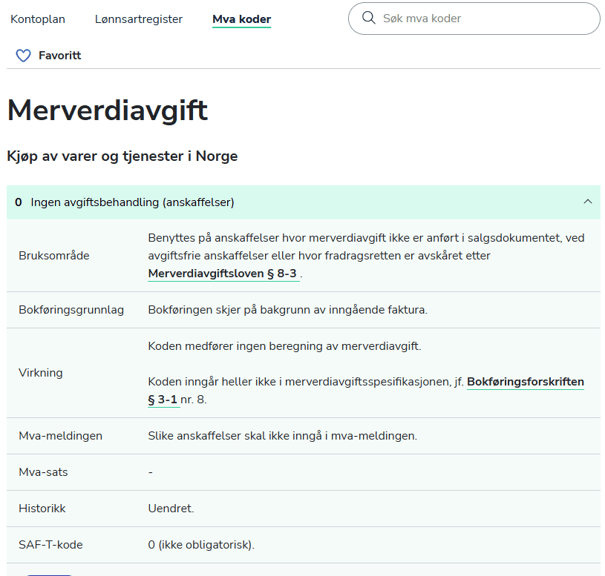Switch to the Lønnsartregister tab
The image size is (605, 576).
pyautogui.click(x=139, y=19)
